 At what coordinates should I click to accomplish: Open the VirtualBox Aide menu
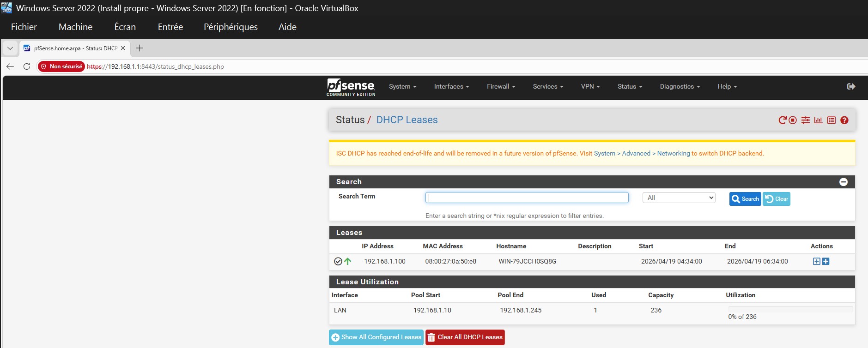click(x=287, y=27)
